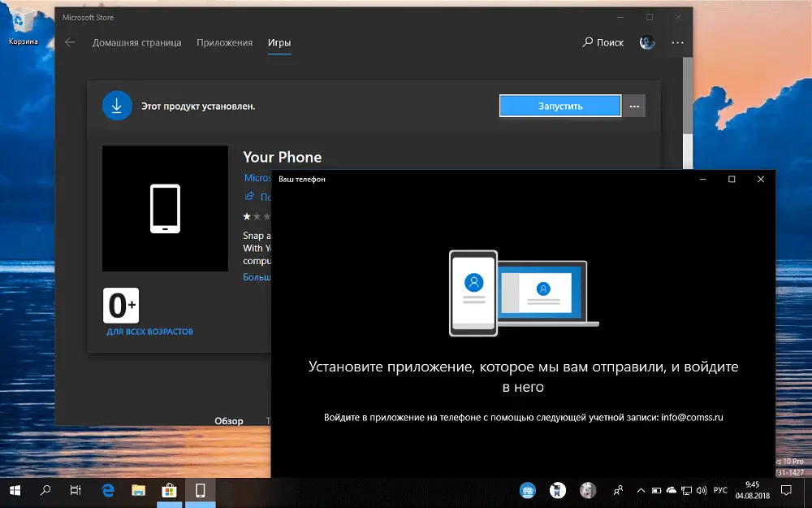Click the Ваш телефон window title

click(x=302, y=180)
